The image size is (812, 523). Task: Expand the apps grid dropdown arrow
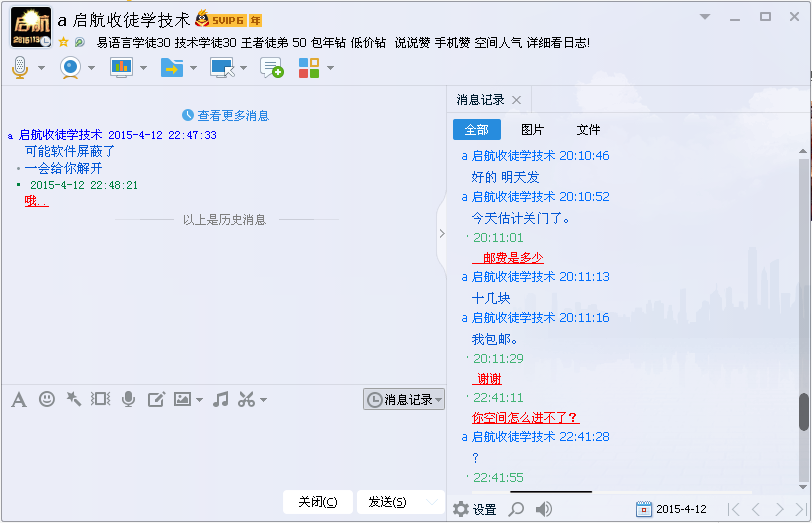(x=330, y=68)
